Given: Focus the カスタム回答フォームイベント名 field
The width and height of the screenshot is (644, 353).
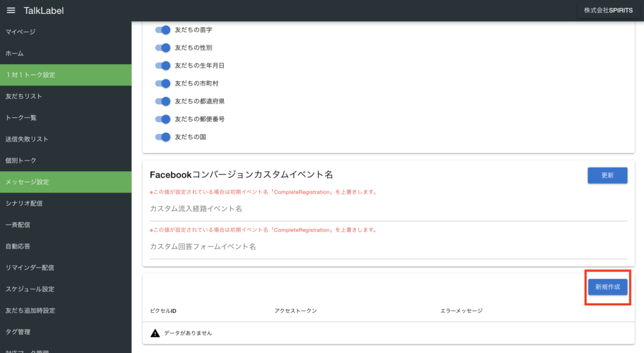Looking at the screenshot, I should [388, 247].
